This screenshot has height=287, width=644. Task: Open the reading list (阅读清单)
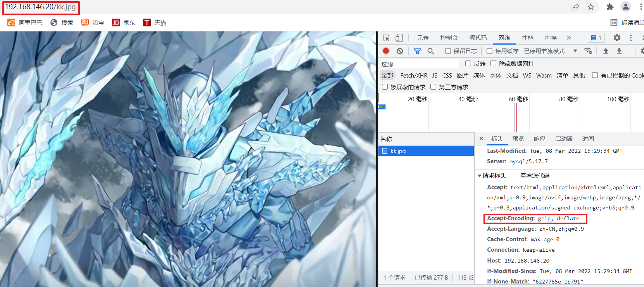pyautogui.click(x=627, y=22)
